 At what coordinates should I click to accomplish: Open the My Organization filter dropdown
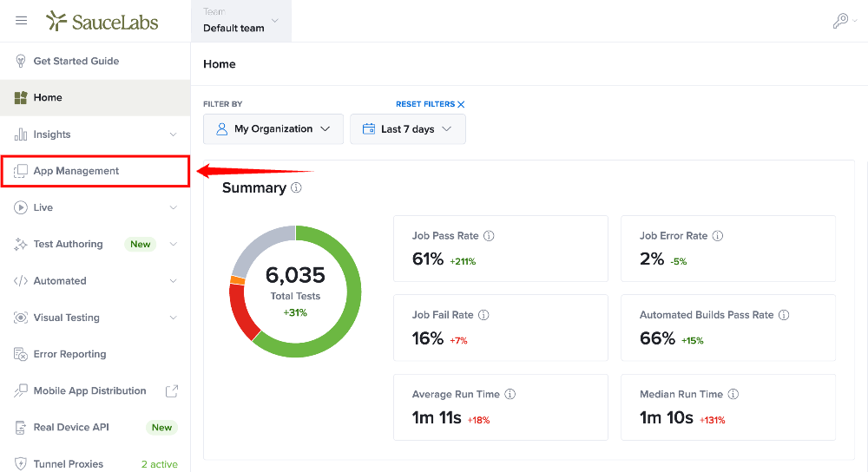point(273,129)
